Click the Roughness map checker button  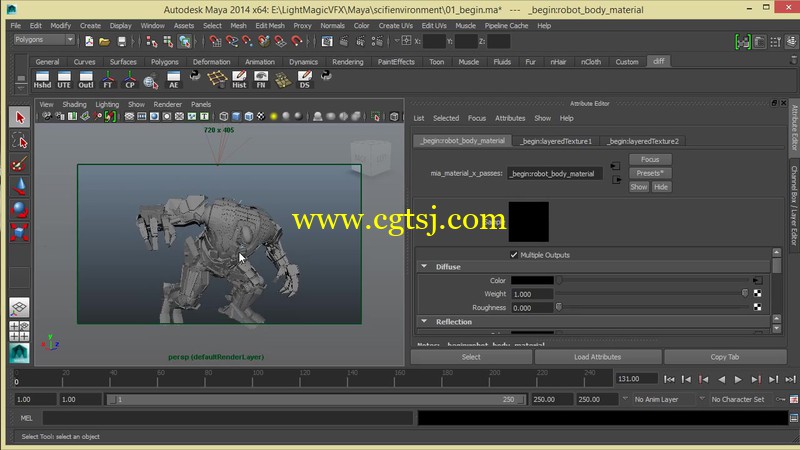coord(757,307)
